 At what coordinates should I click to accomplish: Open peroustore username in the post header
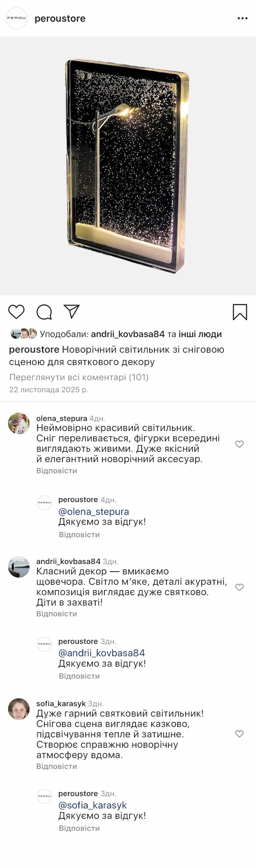point(60,18)
